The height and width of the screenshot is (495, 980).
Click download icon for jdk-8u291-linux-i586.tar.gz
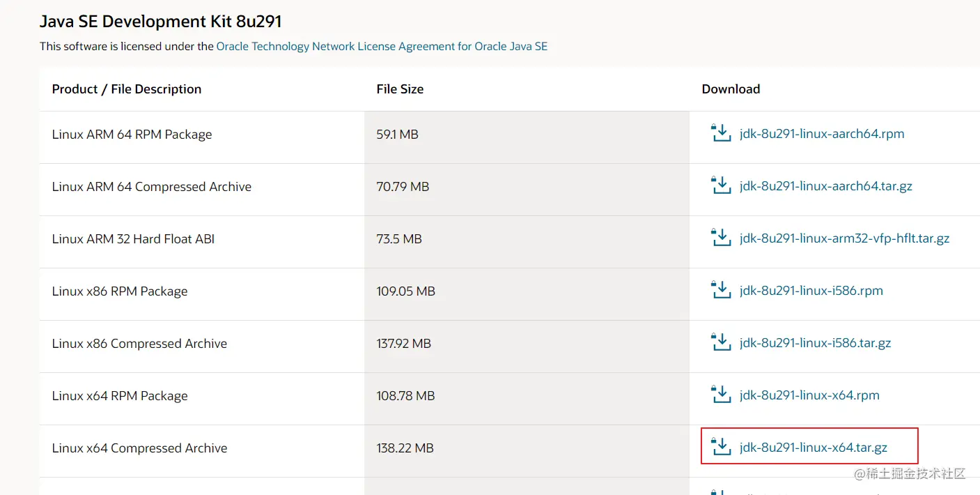pyautogui.click(x=720, y=342)
